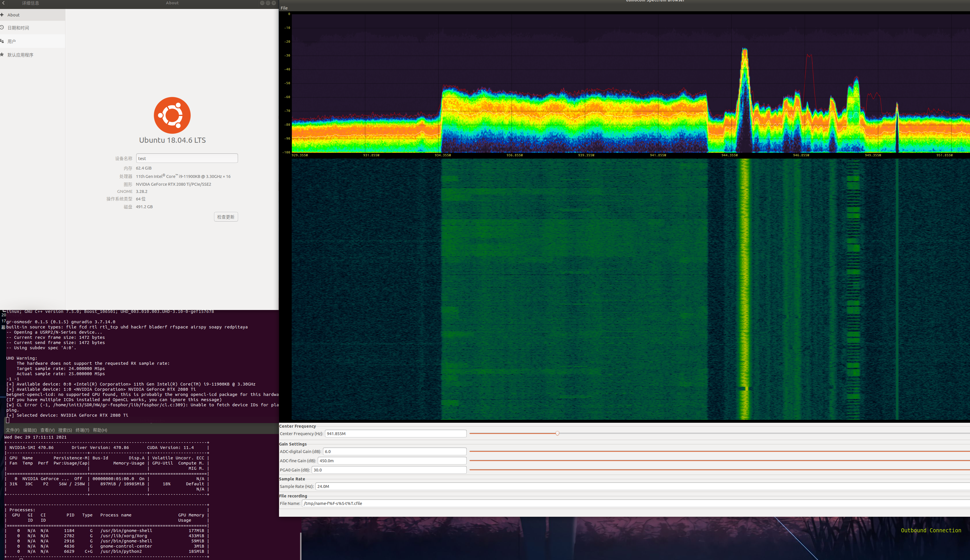Open 用户 panel via people icon
The image size is (970, 560).
click(x=2, y=41)
